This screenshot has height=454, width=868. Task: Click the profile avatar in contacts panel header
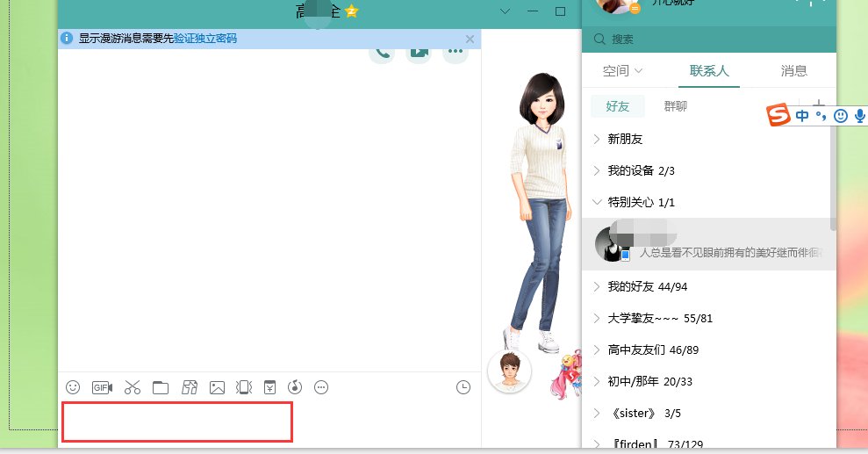click(x=615, y=5)
